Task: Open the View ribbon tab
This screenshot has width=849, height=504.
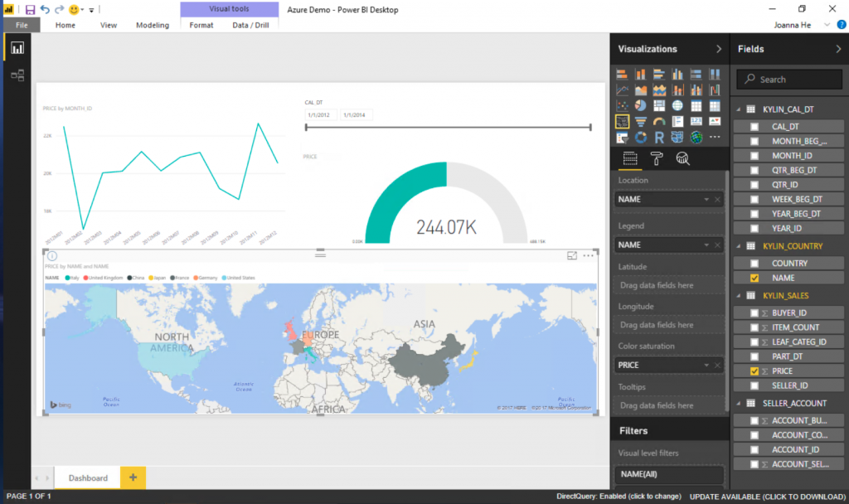Action: [x=109, y=25]
